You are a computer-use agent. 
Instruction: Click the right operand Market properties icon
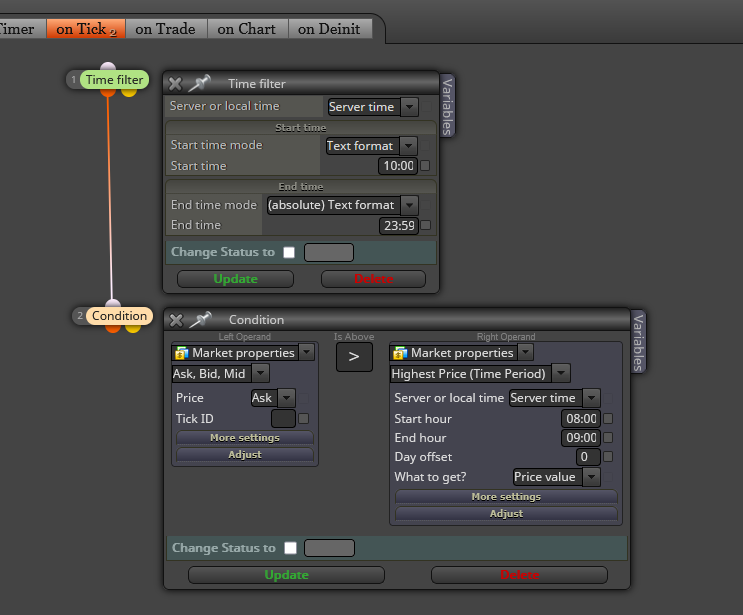pyautogui.click(x=400, y=353)
